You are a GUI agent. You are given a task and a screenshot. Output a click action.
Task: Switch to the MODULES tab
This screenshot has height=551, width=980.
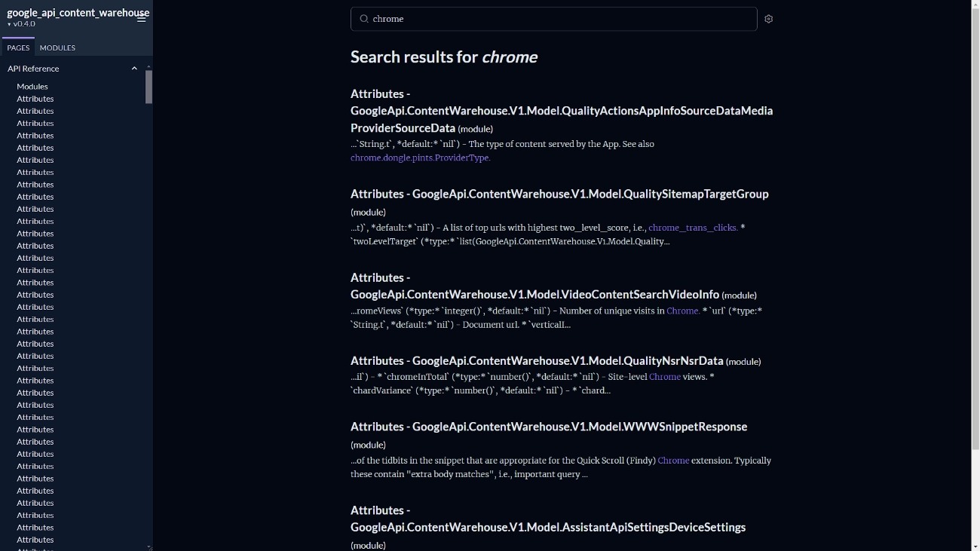[57, 47]
